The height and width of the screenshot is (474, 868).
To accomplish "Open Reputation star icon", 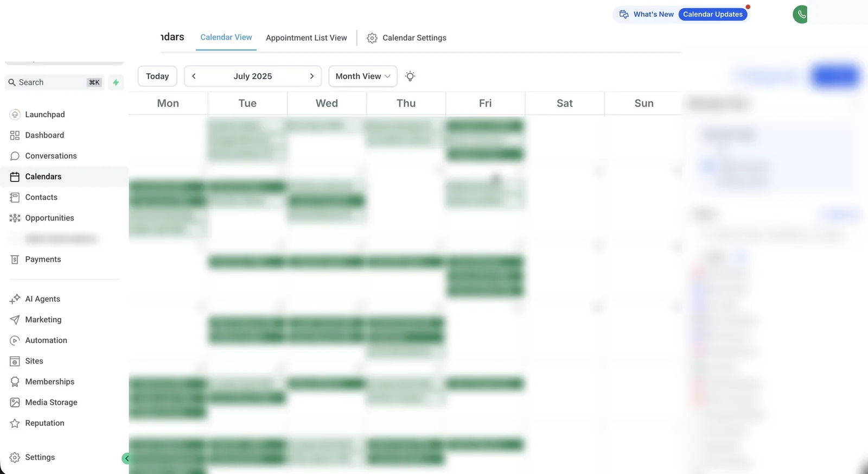I will pos(15,423).
